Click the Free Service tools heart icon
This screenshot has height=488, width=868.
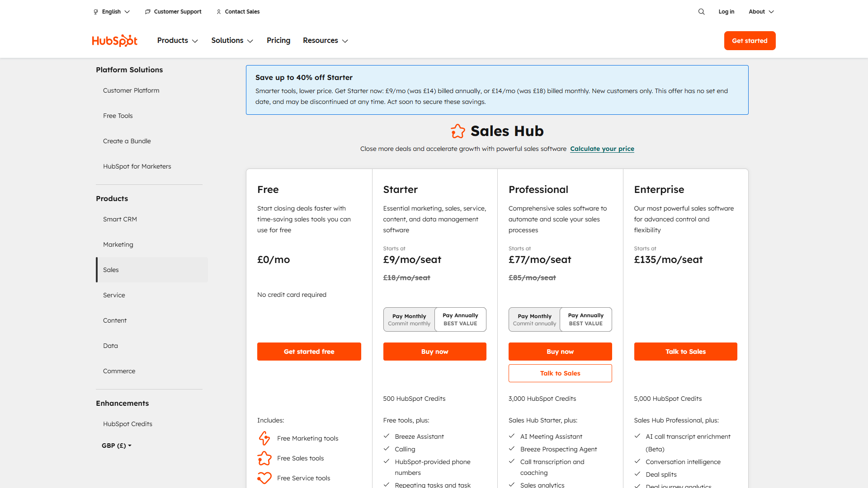click(264, 478)
